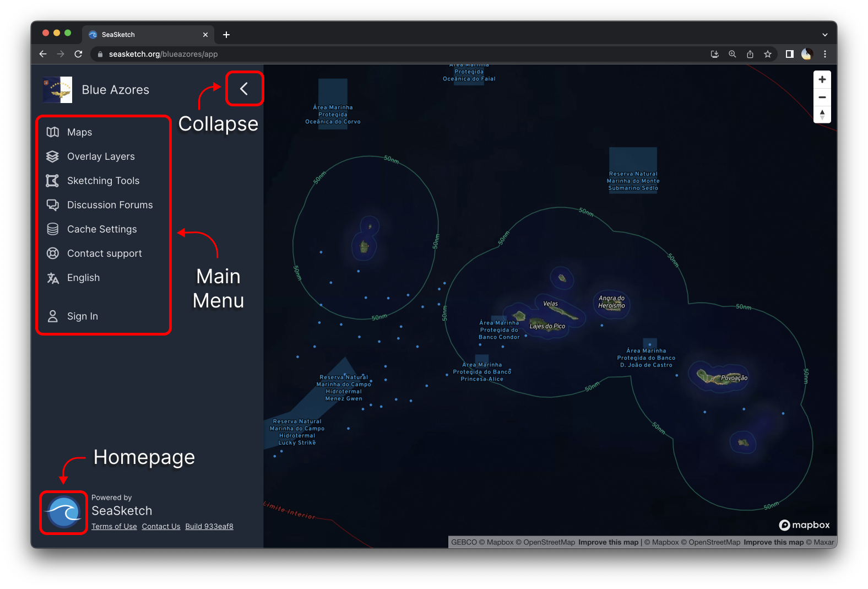
Task: Collapse the sidebar with the chevron arrow
Action: [244, 89]
